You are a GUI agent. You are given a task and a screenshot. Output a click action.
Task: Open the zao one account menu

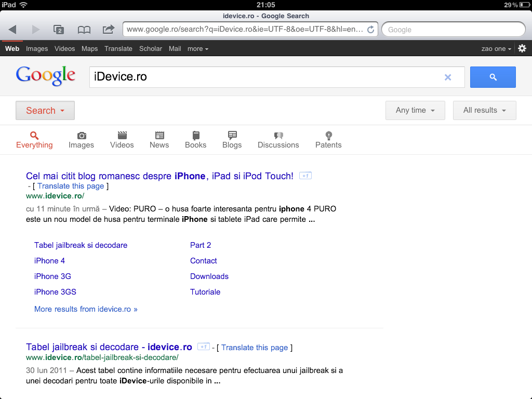pyautogui.click(x=496, y=48)
